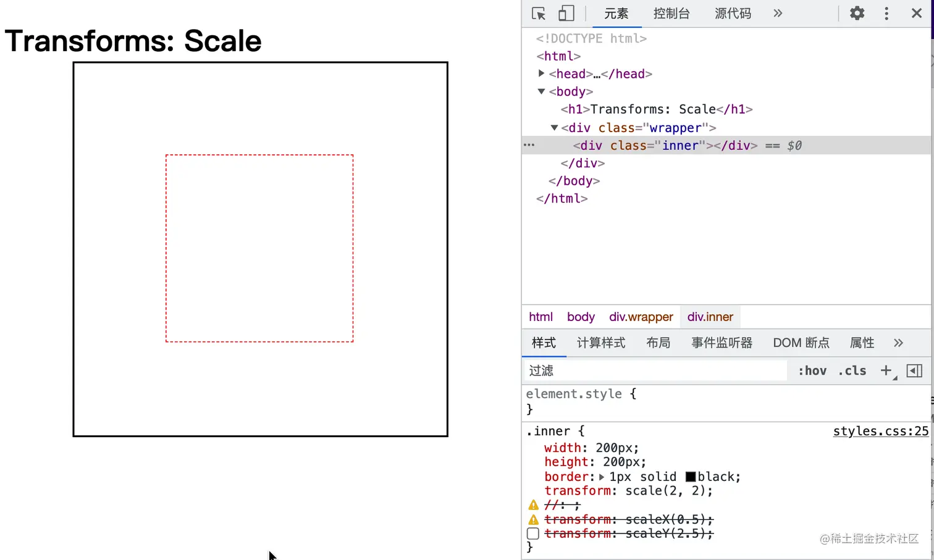Image resolution: width=934 pixels, height=560 pixels.
Task: Open the black border color swatch
Action: point(691,477)
